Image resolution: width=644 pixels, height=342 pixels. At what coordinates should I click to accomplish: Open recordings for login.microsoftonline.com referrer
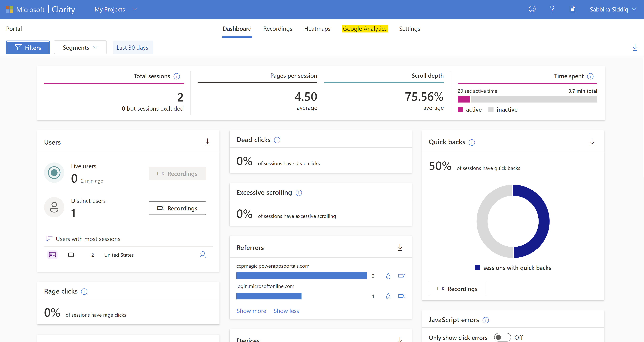coord(402,296)
